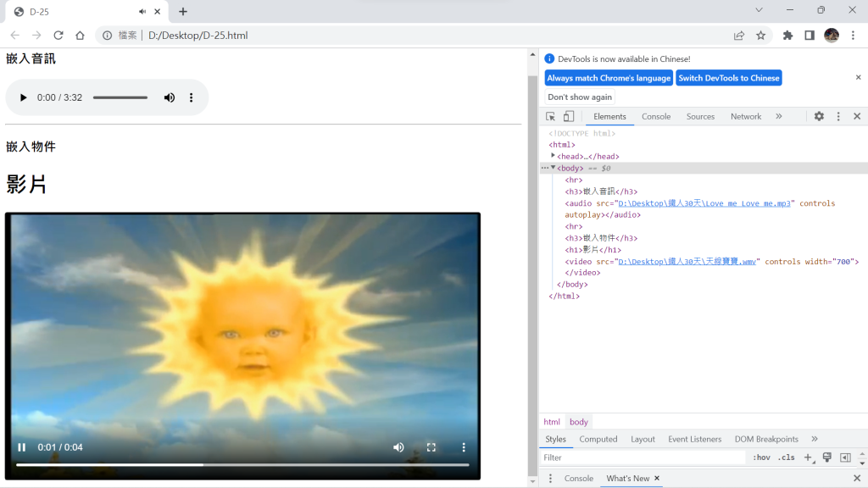Toggle the :hov element state panel
This screenshot has width=868, height=488.
(x=761, y=457)
